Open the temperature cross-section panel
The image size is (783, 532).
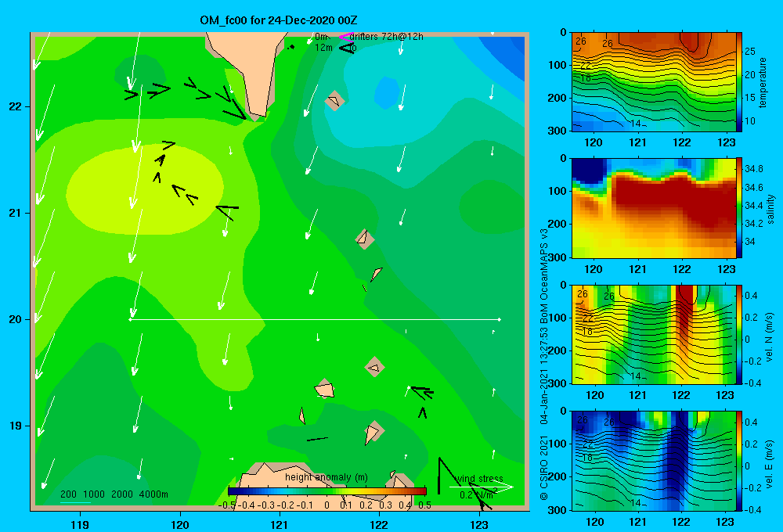click(654, 82)
